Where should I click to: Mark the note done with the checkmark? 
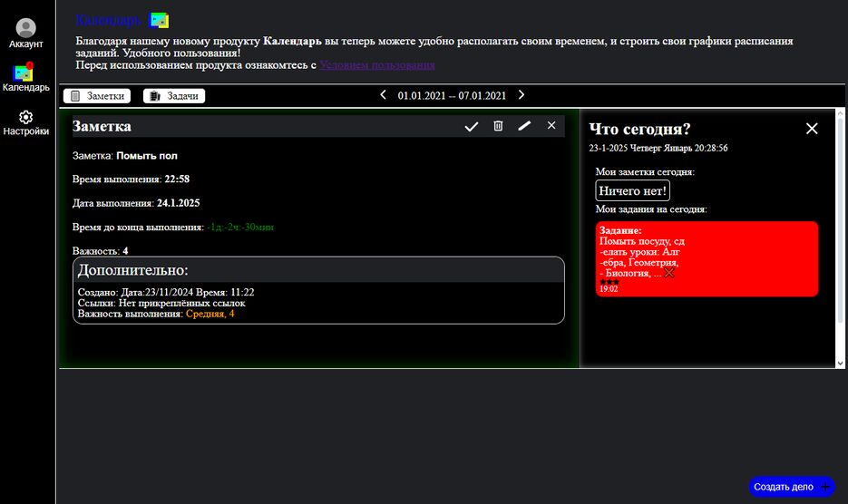point(471,127)
